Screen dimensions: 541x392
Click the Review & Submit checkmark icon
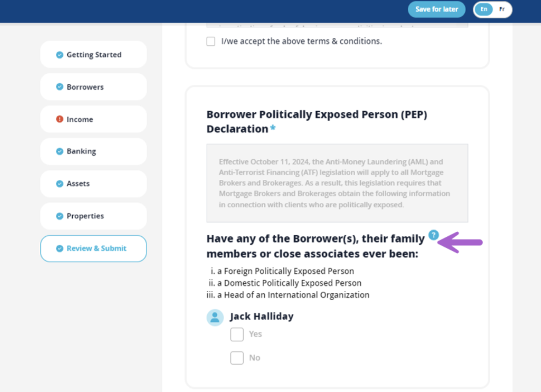pos(59,248)
